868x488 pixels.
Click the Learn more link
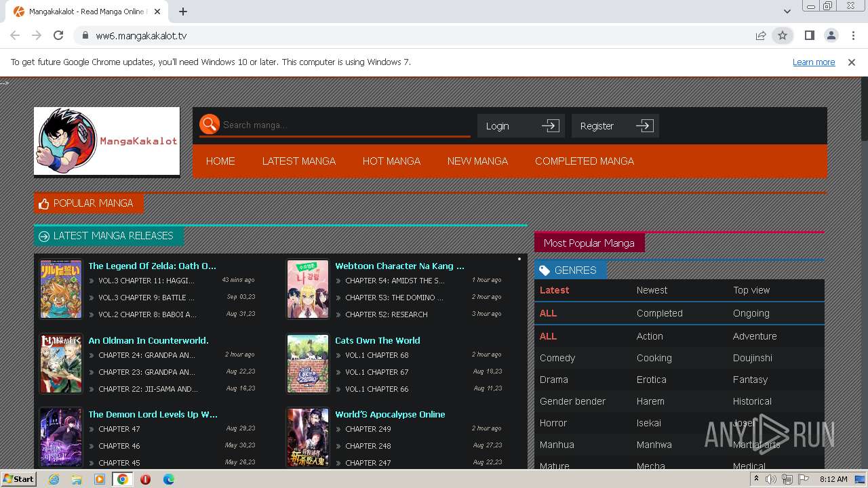pyautogui.click(x=814, y=62)
